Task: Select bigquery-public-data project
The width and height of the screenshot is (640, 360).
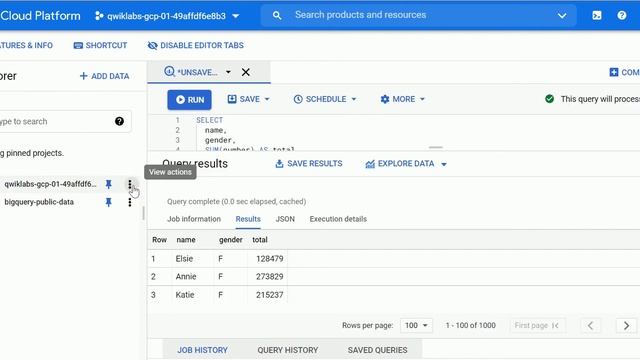Action: (39, 202)
